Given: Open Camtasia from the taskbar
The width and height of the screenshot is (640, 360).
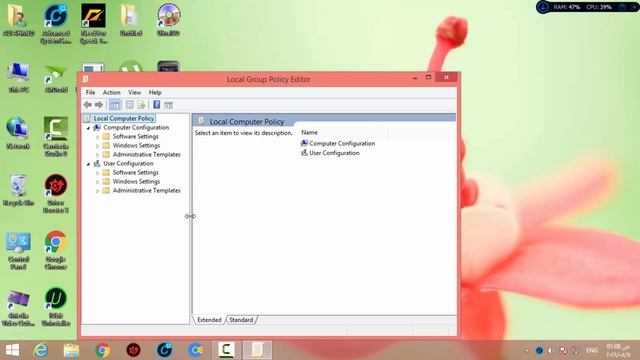Looking at the screenshot, I should [226, 350].
